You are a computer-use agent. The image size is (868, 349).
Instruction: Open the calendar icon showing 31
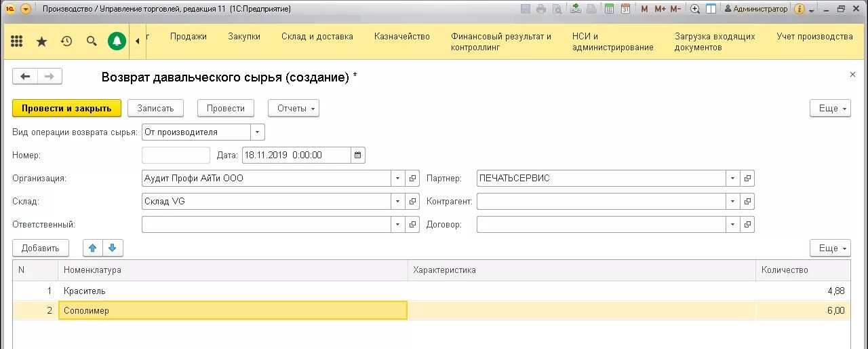(625, 9)
